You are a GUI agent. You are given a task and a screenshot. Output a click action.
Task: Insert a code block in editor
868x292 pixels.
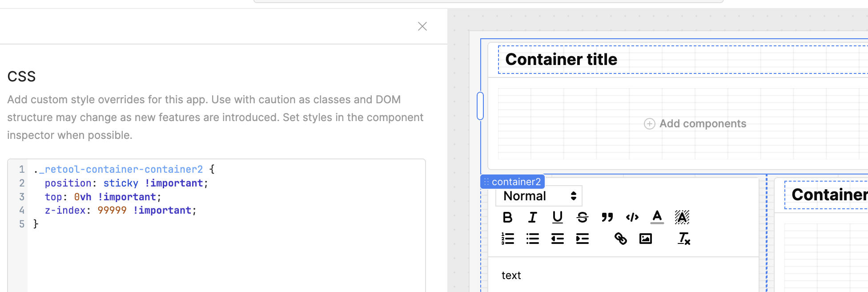pos(632,217)
